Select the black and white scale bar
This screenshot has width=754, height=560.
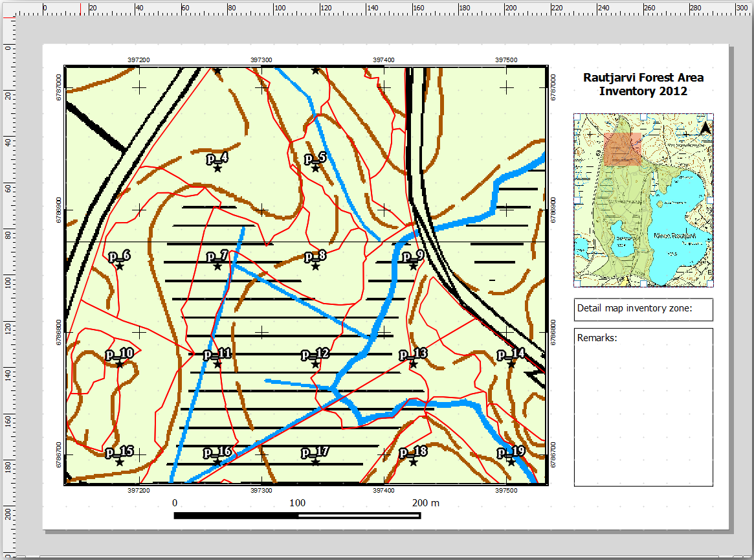[x=297, y=515]
